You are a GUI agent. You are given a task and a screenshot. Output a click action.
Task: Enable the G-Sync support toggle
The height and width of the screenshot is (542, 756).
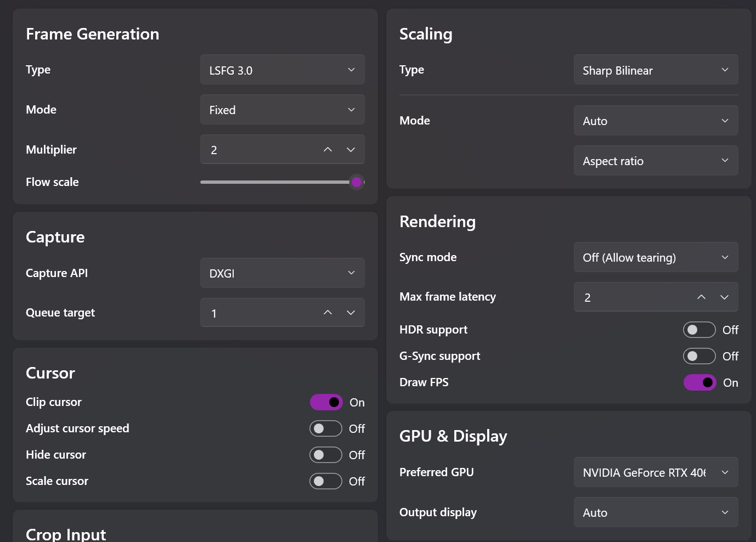(699, 356)
